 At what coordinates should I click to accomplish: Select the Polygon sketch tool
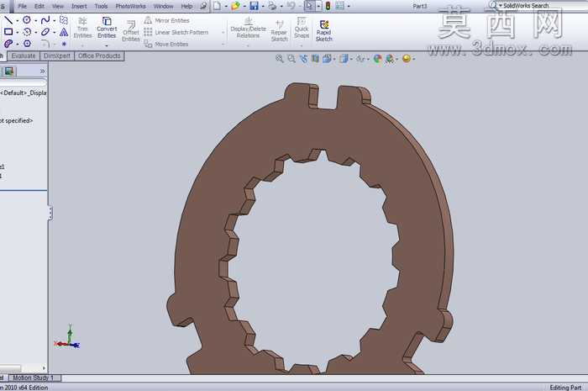[27, 44]
